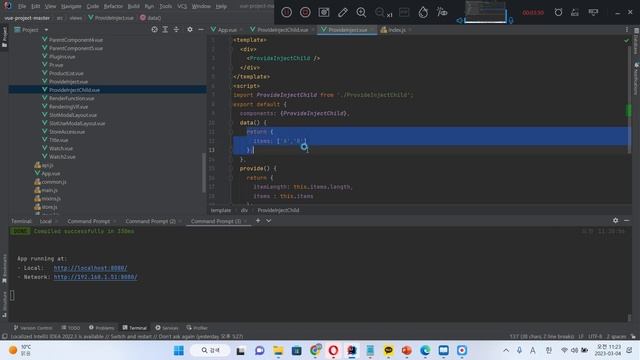Switch to the index.js editor tab

click(x=396, y=30)
